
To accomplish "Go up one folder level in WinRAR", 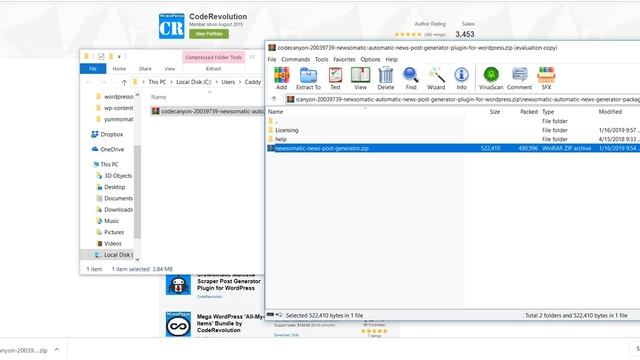I will 274,99.
